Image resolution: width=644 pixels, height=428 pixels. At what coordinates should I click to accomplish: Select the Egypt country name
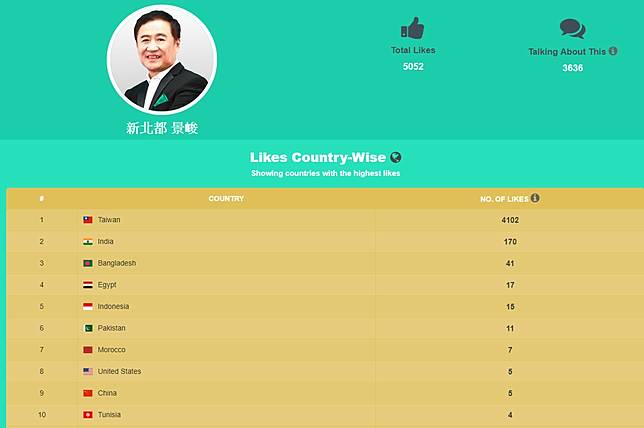coord(107,285)
